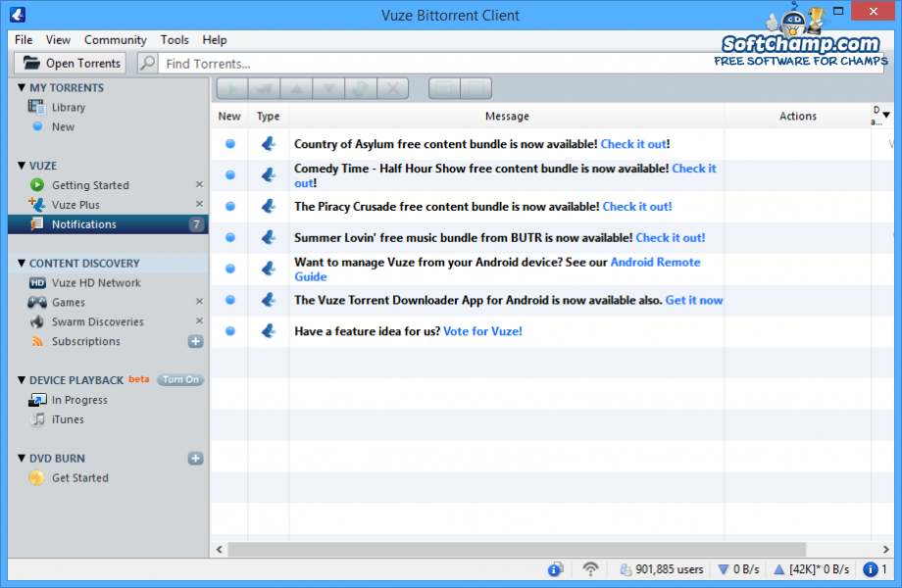The image size is (902, 588).
Task: Click the share arrow toolbar button
Action: tap(264, 88)
